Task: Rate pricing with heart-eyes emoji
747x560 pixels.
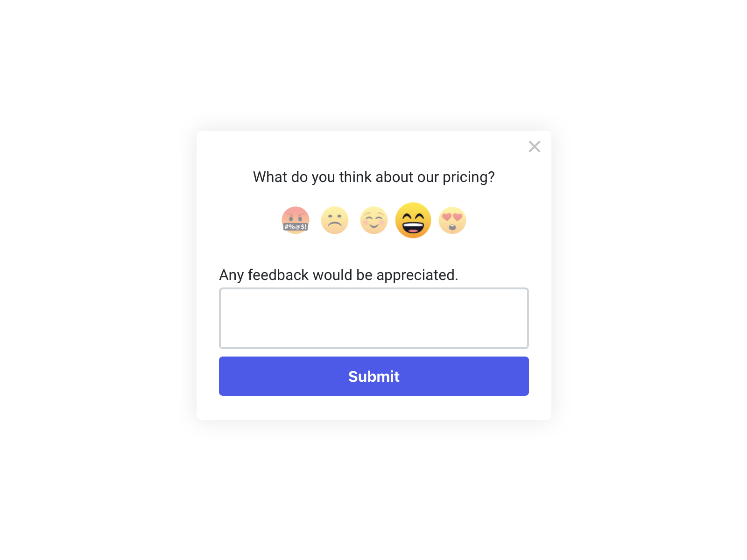Action: [452, 220]
